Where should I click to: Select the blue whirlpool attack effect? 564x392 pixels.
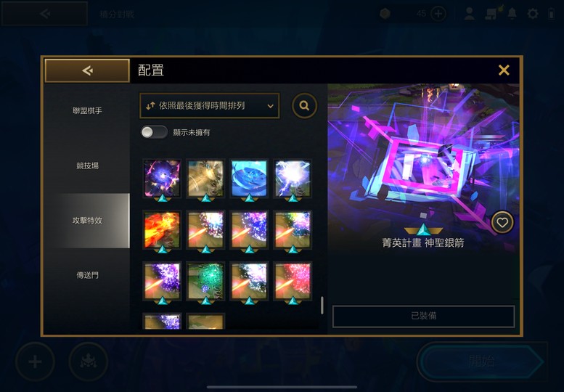tap(249, 179)
